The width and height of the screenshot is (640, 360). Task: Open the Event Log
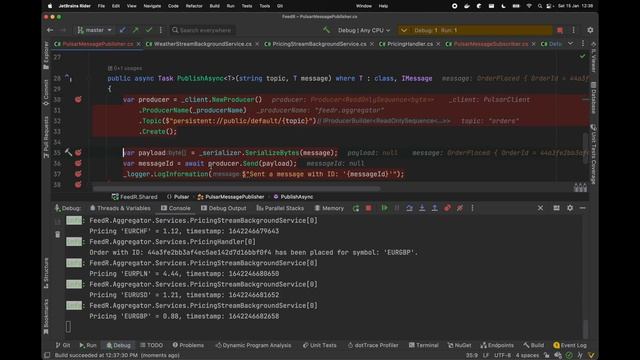tap(570, 345)
